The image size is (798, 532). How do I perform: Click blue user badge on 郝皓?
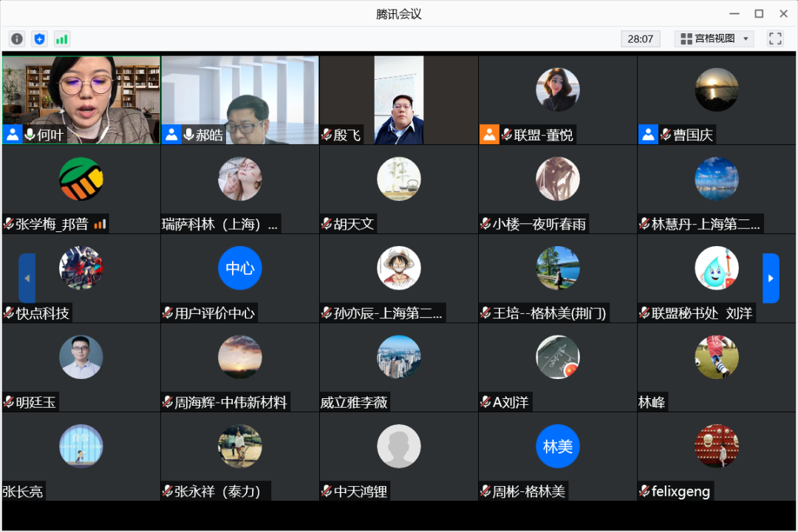(171, 135)
